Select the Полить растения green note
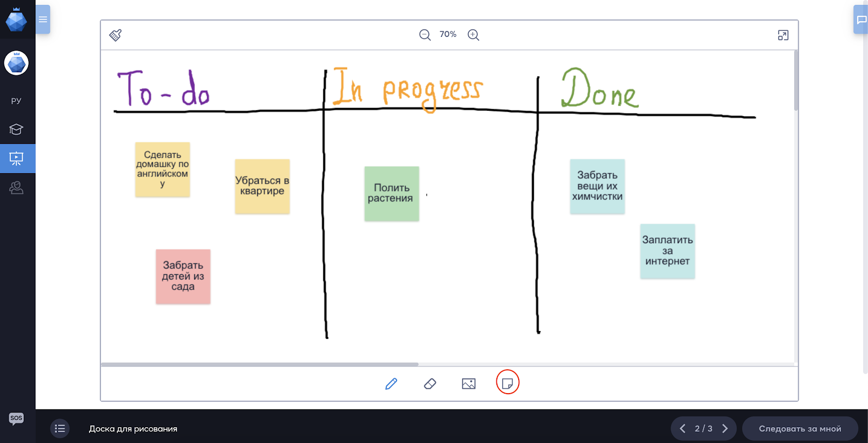This screenshot has width=868, height=443. pos(392,193)
